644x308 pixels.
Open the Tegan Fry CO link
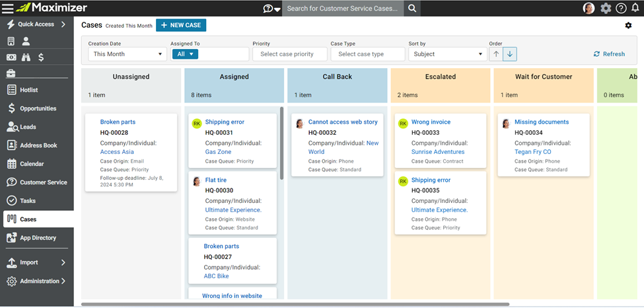[x=532, y=152]
